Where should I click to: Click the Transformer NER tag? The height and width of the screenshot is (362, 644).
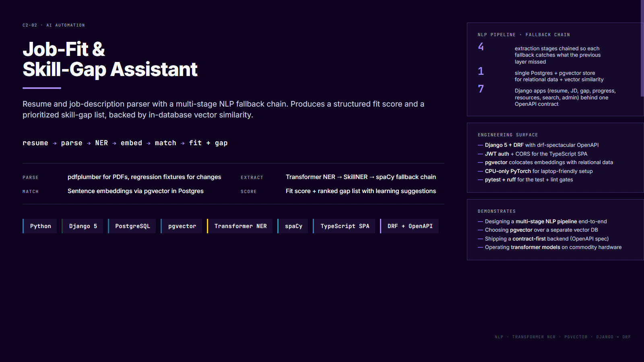[240, 226]
